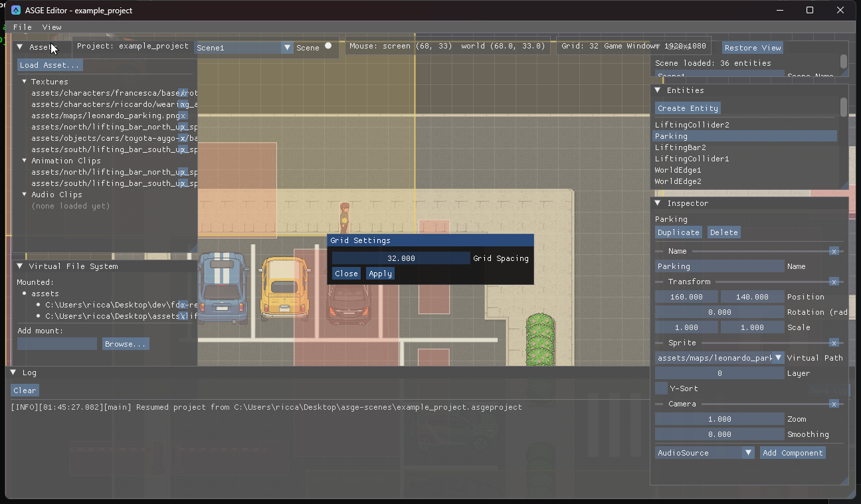861x504 pixels.
Task: Click the ASGE Editor app logo icon
Action: (16, 10)
